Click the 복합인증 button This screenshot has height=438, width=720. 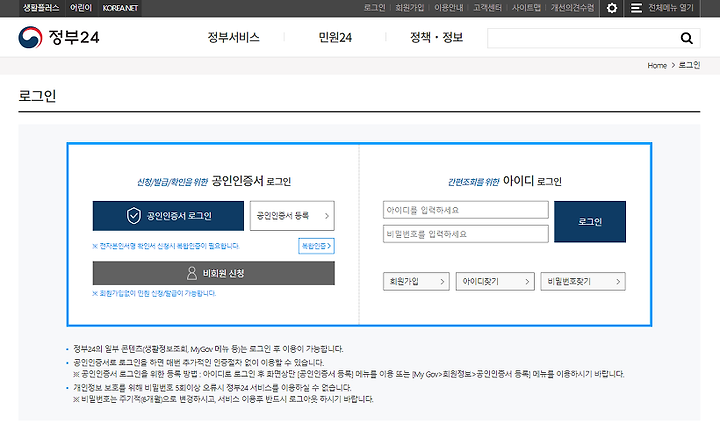[316, 246]
